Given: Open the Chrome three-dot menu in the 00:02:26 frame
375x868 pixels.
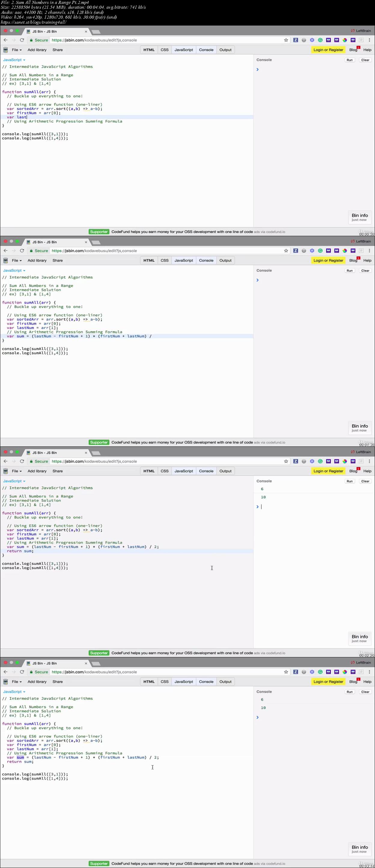Looking at the screenshot, I should (x=369, y=461).
